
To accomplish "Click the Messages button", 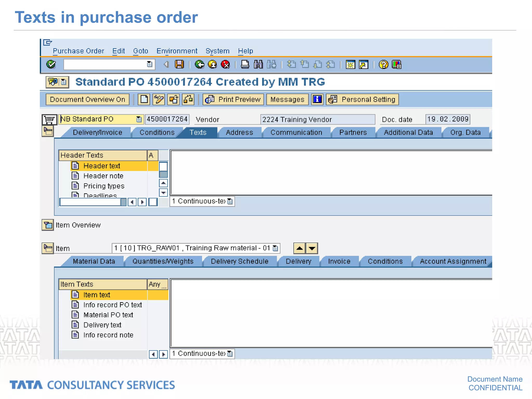I will click(287, 99).
